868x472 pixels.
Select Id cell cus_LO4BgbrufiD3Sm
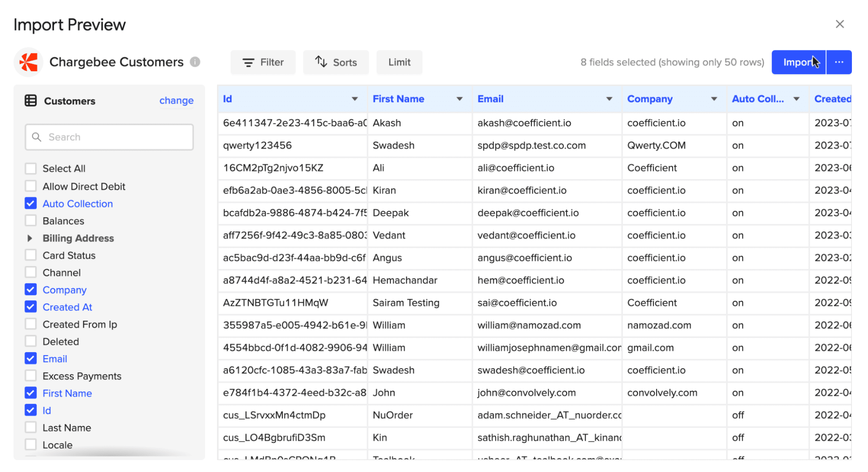293,438
